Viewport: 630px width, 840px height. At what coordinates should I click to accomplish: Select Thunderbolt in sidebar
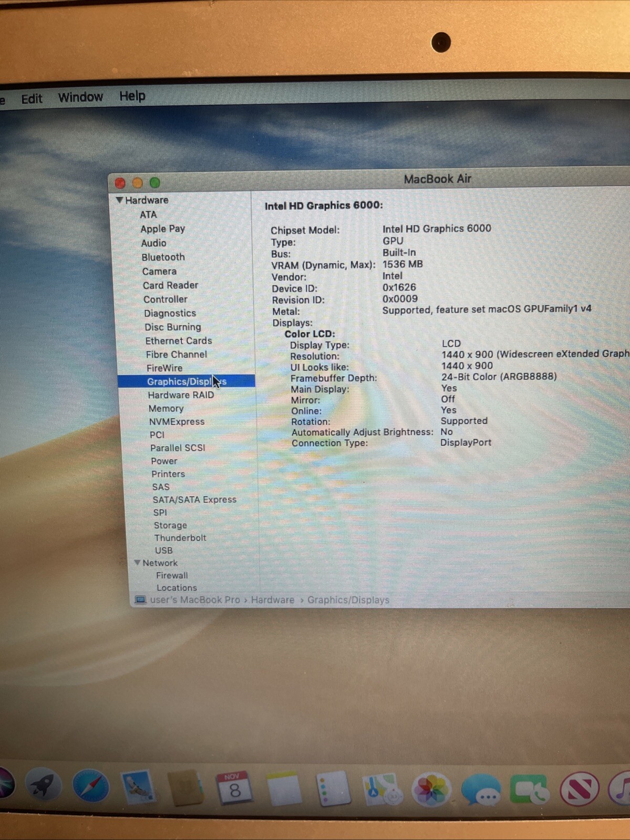tap(180, 537)
